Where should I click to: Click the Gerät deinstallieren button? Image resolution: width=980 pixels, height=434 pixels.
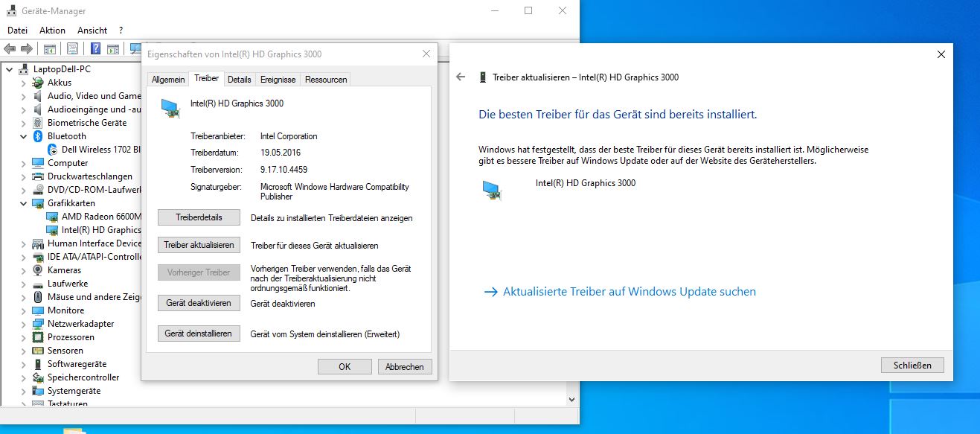[x=199, y=334]
